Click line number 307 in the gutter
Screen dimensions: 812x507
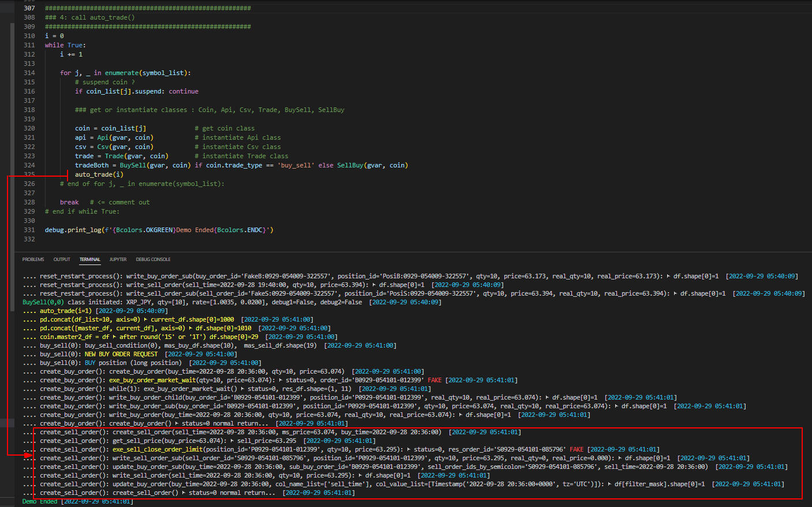point(29,8)
